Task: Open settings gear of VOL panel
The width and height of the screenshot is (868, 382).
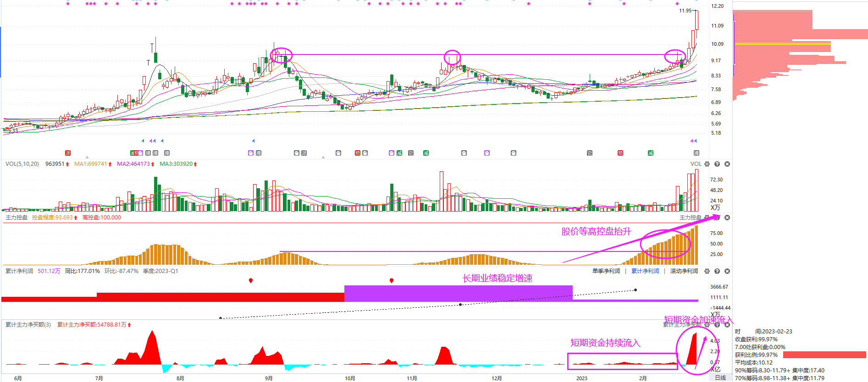Action: pos(707,164)
